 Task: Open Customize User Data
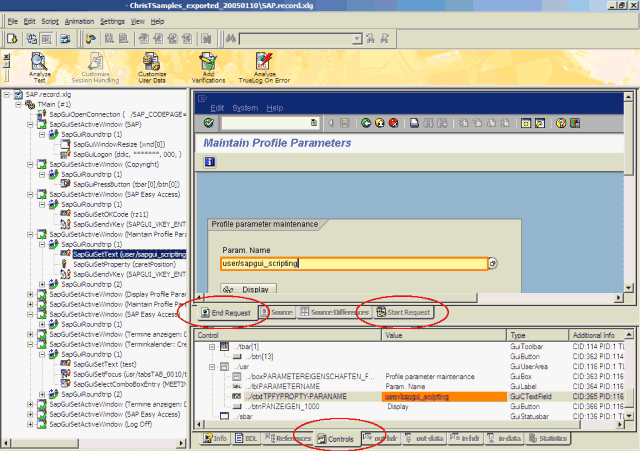pyautogui.click(x=152, y=67)
